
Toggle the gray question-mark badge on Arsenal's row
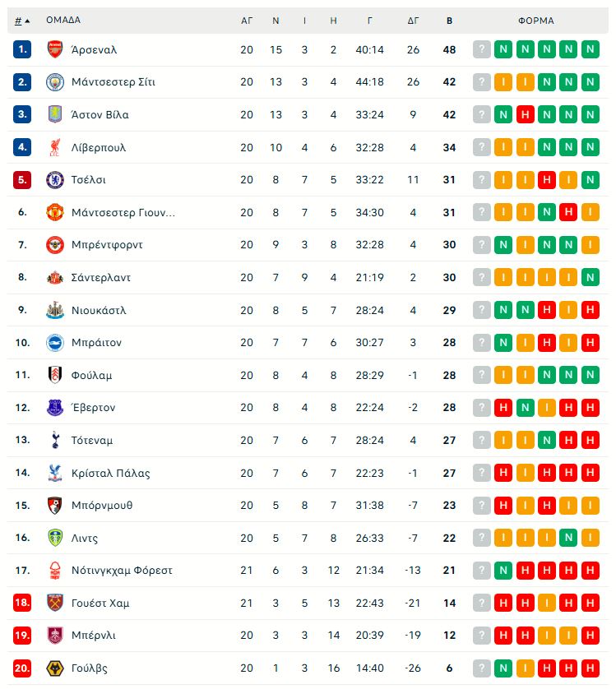point(480,50)
